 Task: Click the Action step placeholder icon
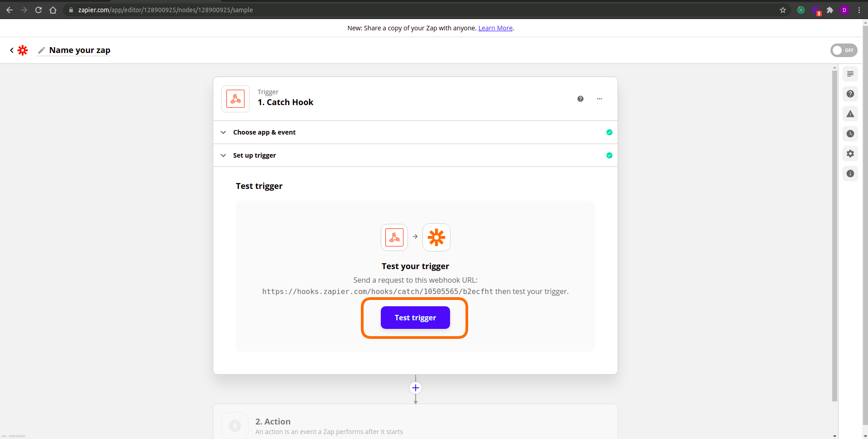click(x=235, y=426)
